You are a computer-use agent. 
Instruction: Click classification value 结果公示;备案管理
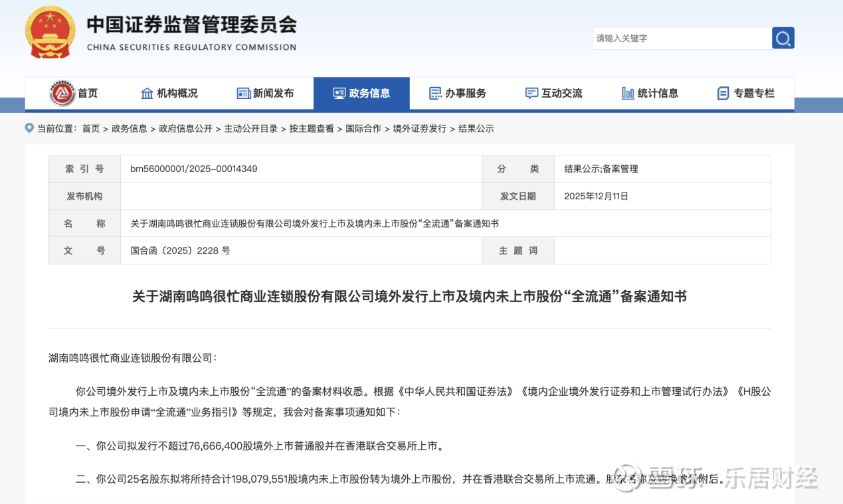(601, 169)
